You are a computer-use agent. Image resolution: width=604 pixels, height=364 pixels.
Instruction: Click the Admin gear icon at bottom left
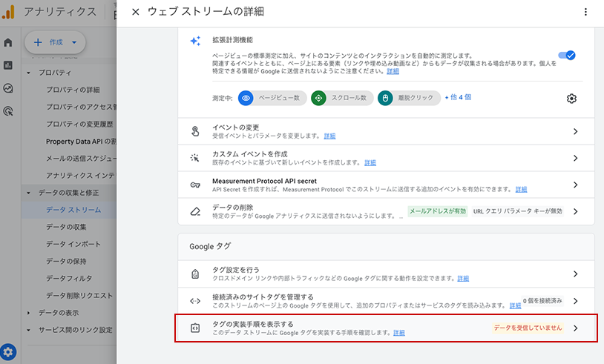tap(9, 351)
